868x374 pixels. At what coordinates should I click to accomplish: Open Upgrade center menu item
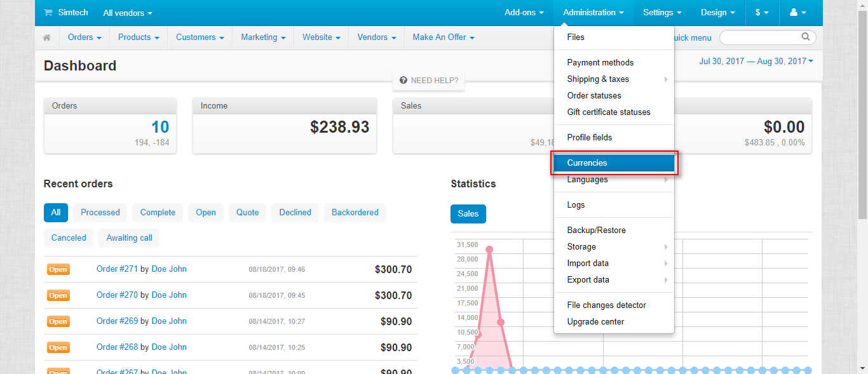click(614, 322)
